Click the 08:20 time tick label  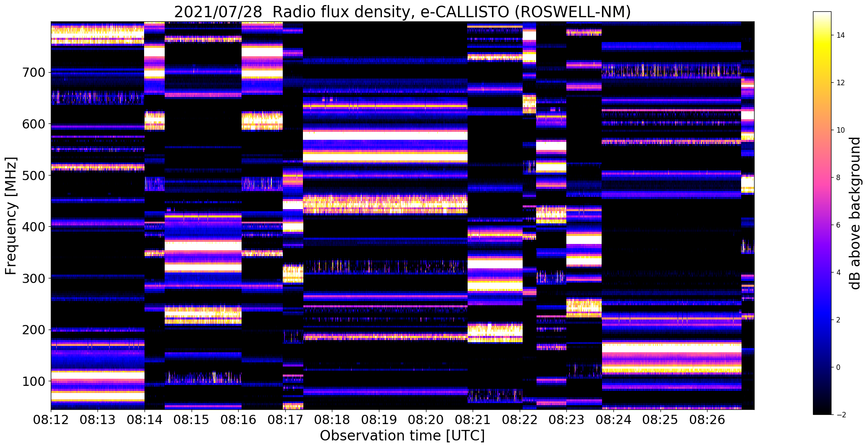click(x=426, y=419)
